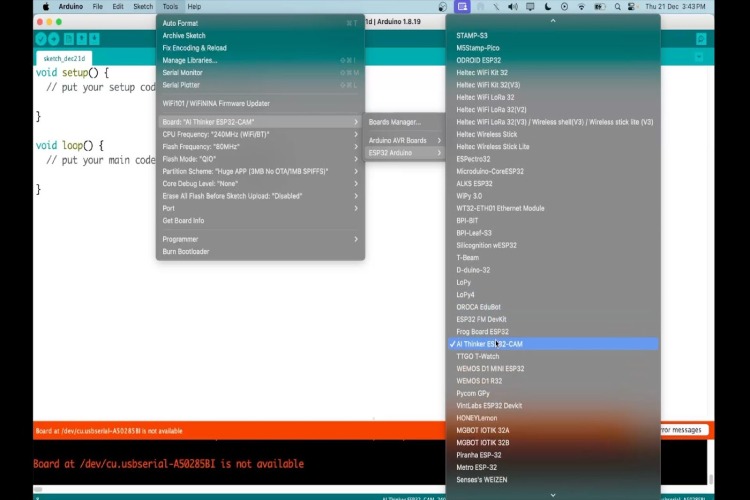The width and height of the screenshot is (750, 500).
Task: Click the Spotlight search icon in menu bar
Action: (x=618, y=7)
